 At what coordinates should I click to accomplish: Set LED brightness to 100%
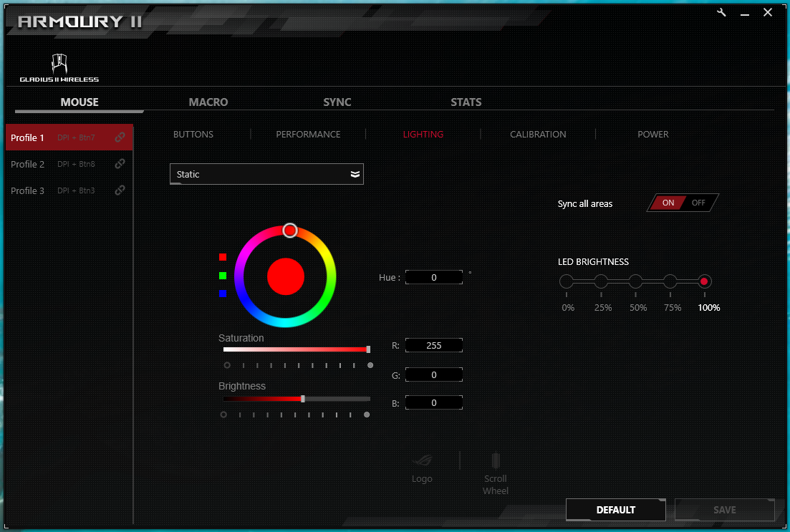[704, 281]
